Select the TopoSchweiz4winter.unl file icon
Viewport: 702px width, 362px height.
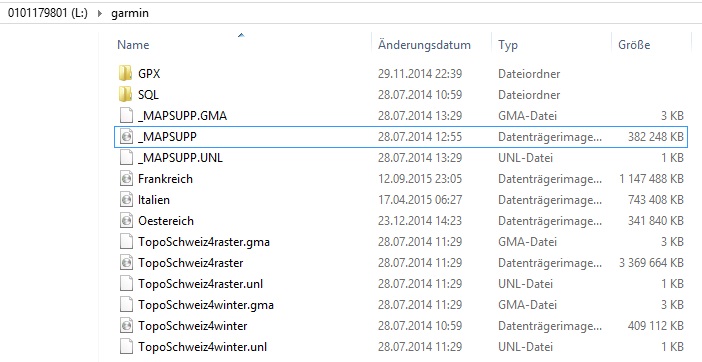click(x=127, y=347)
